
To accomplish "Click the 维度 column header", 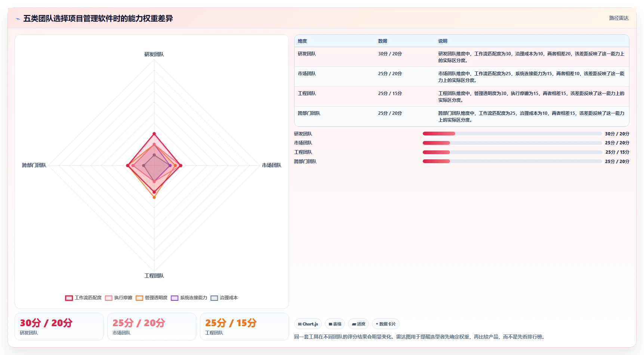I will [x=302, y=41].
